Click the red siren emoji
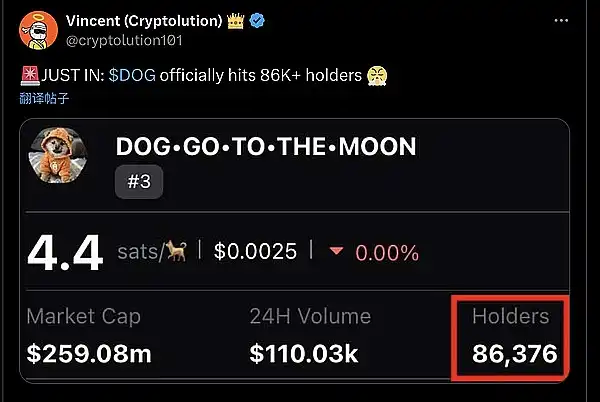The image size is (600, 402). point(27,74)
